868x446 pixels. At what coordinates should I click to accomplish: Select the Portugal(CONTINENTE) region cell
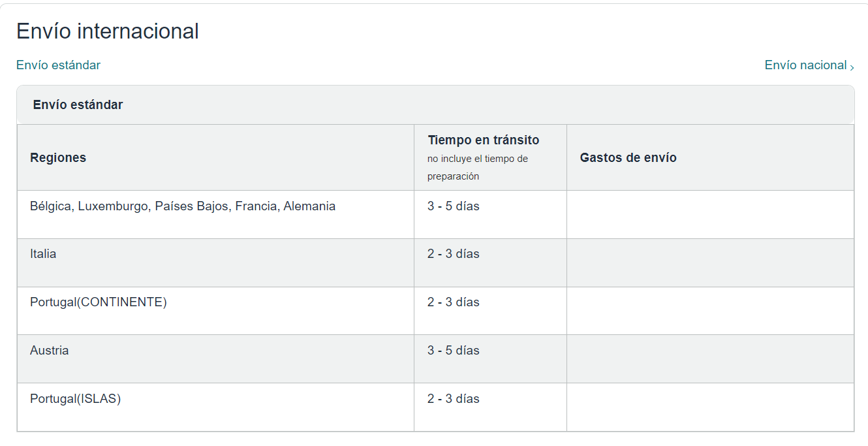99,302
